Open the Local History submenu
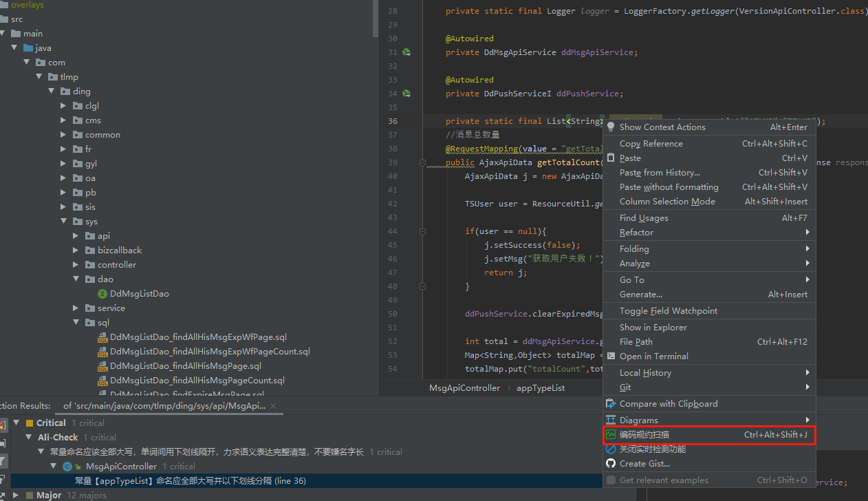The image size is (868, 501). pyautogui.click(x=709, y=373)
